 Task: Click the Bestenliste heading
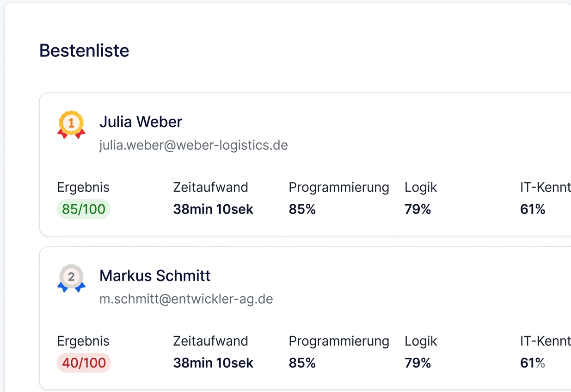tap(84, 50)
